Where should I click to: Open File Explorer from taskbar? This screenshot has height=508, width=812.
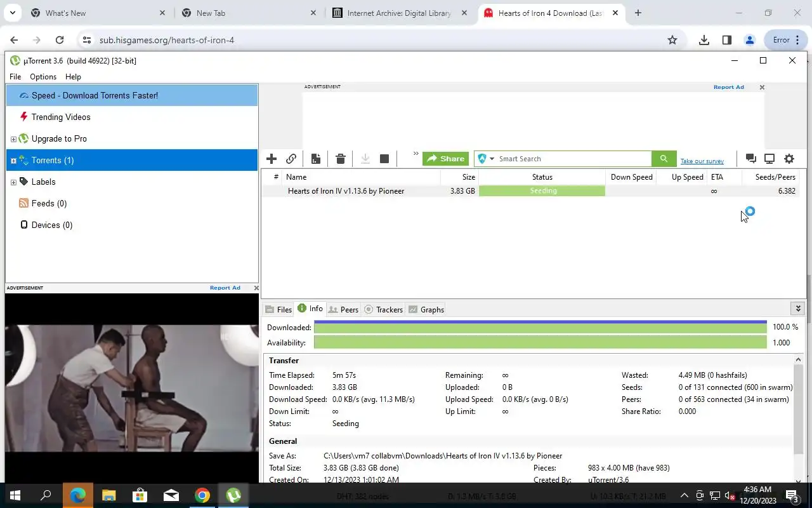coord(108,495)
